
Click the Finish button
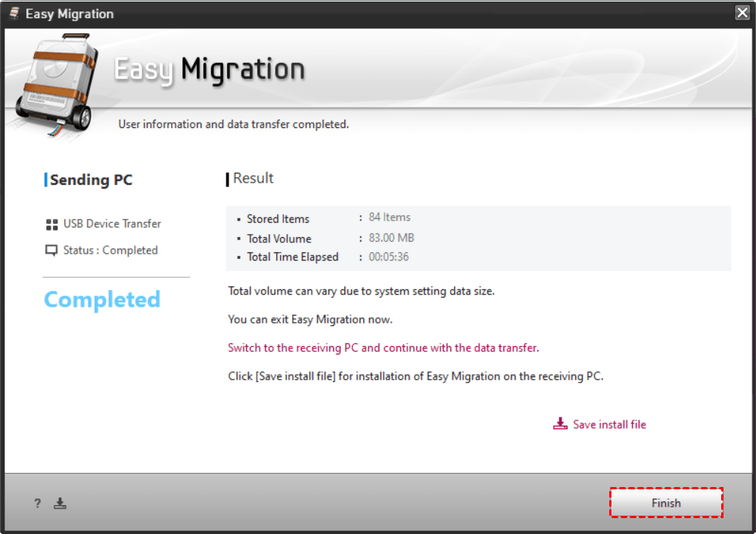click(666, 503)
